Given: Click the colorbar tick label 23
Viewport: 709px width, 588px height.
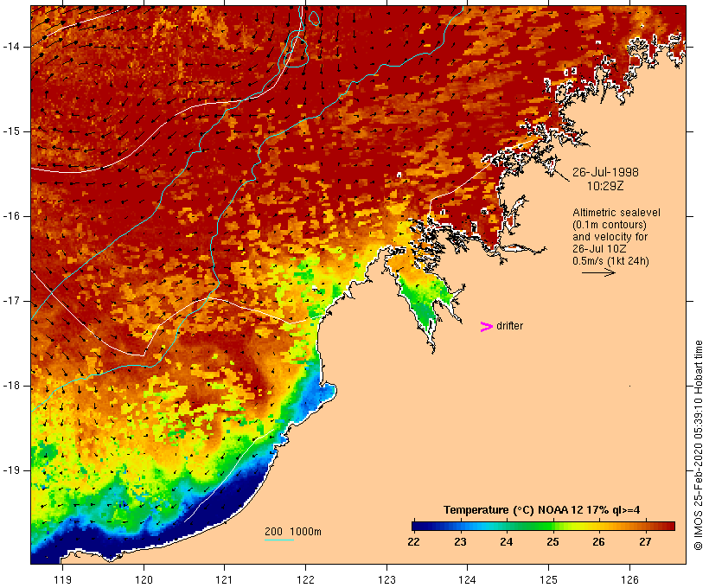Looking at the screenshot, I should point(460,542).
